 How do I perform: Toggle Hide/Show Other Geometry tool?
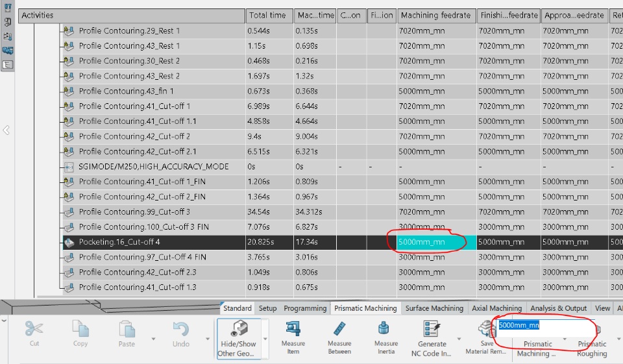(x=239, y=339)
